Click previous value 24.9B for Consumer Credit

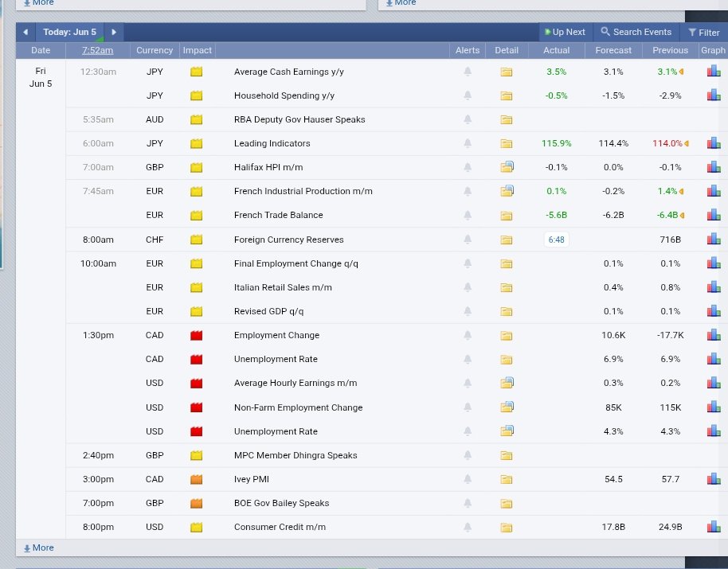(670, 527)
